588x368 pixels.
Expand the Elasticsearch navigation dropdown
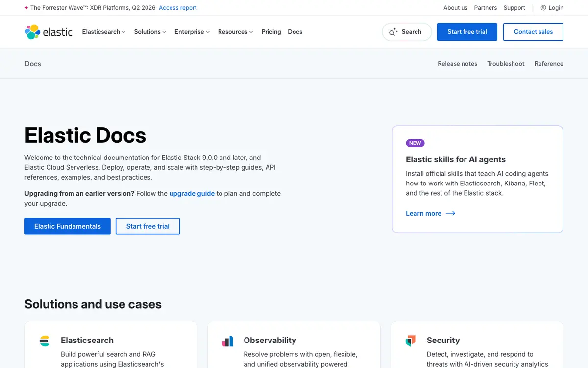(104, 32)
